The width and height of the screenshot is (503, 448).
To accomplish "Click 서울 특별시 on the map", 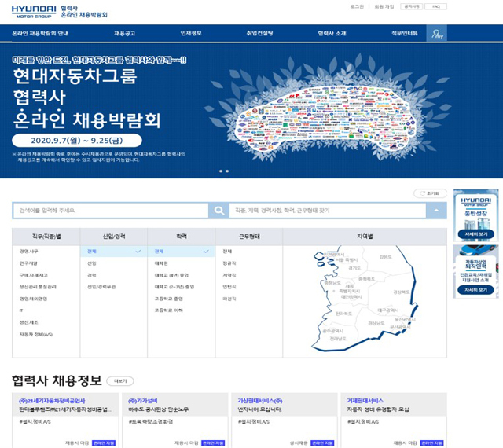I will coord(347,260).
